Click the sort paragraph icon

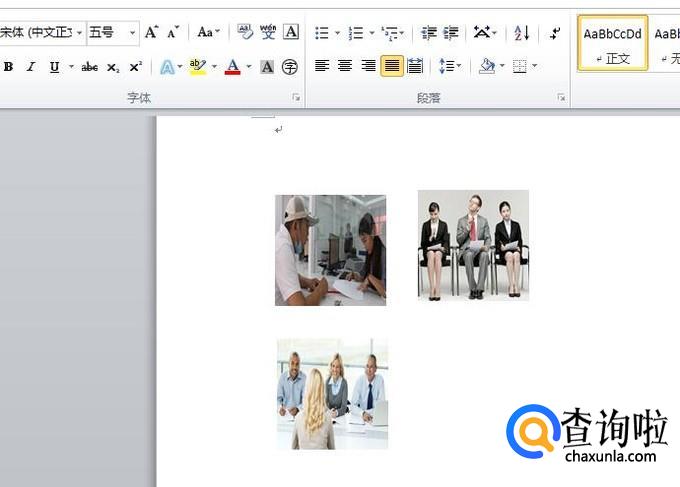click(x=521, y=33)
